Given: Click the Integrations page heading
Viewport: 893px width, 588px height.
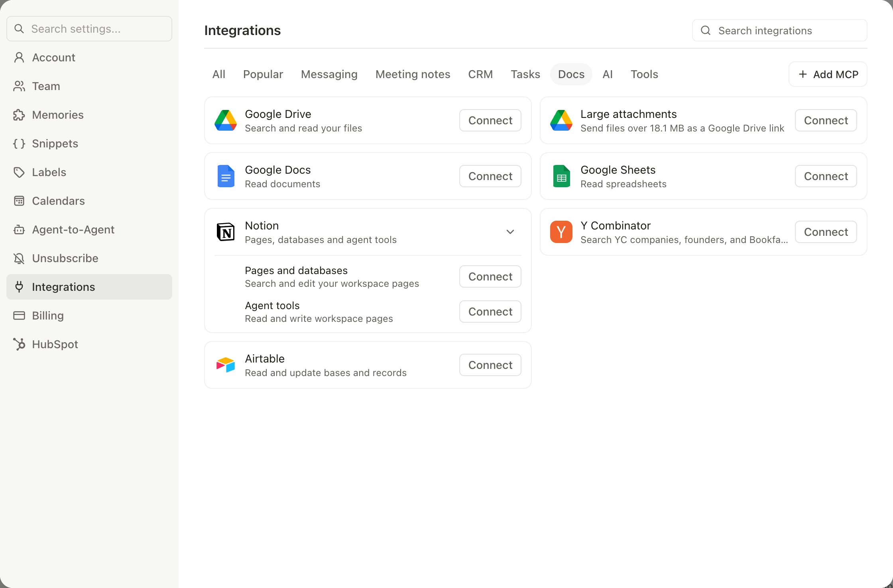Looking at the screenshot, I should (x=242, y=30).
